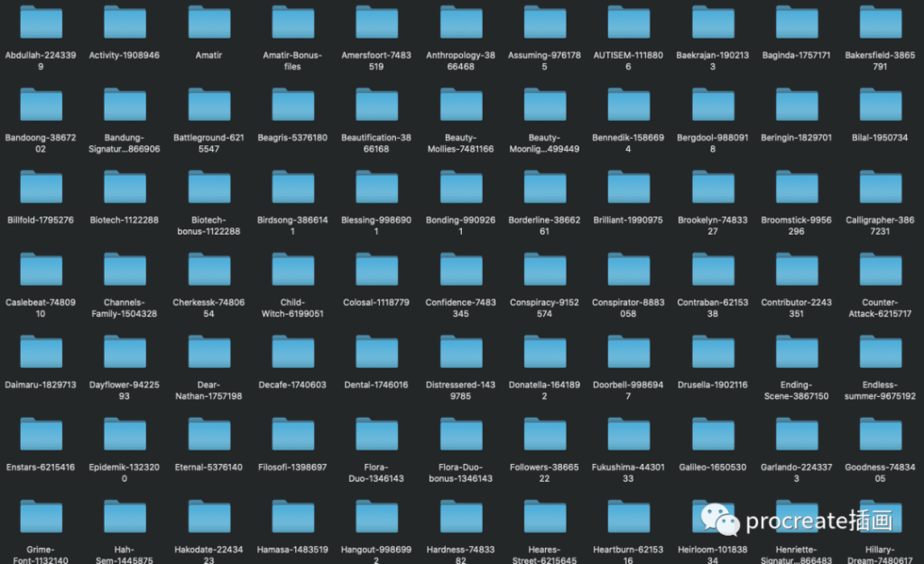The width and height of the screenshot is (924, 564).
Task: Select the Garlando-2243373 name label
Action: tap(796, 473)
